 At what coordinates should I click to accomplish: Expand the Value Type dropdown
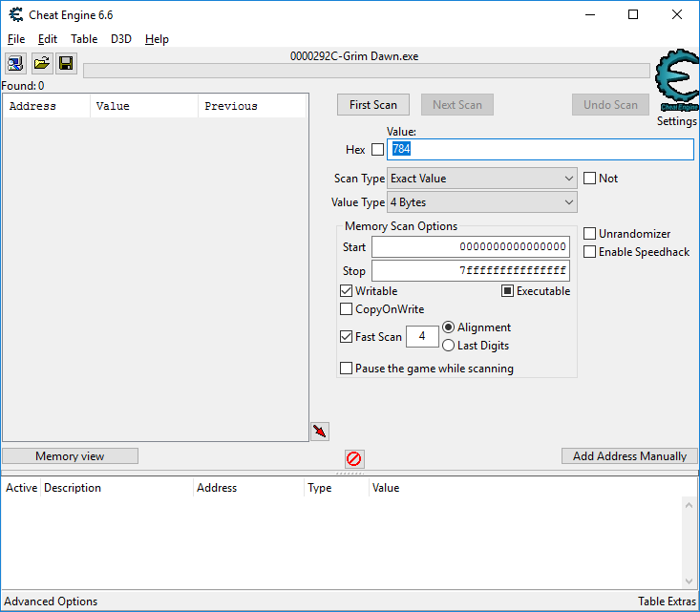(482, 202)
